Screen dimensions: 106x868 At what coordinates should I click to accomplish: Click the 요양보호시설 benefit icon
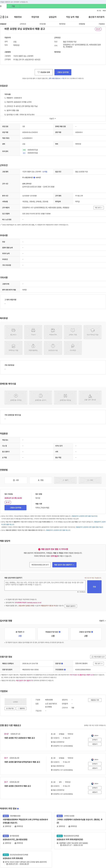tap(53, 348)
